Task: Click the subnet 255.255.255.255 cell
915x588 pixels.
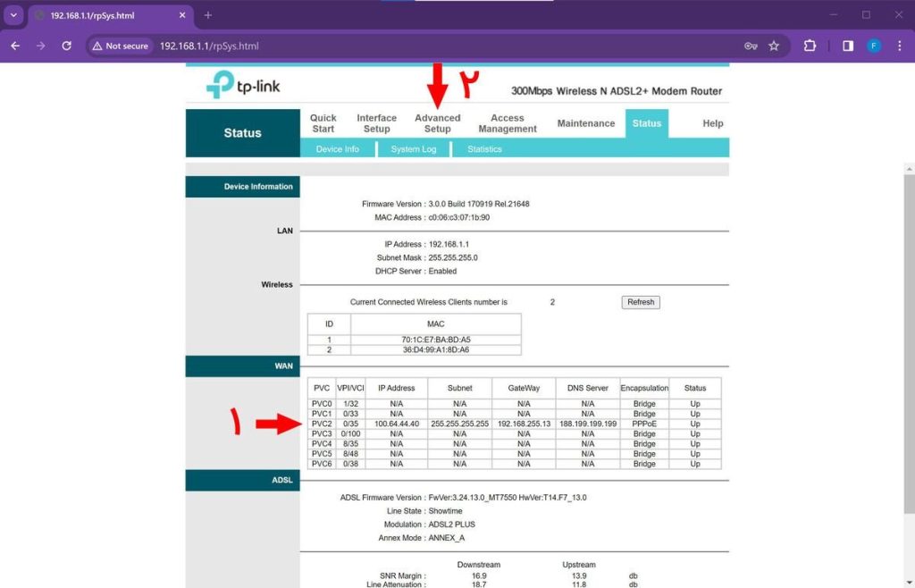Action: point(460,424)
